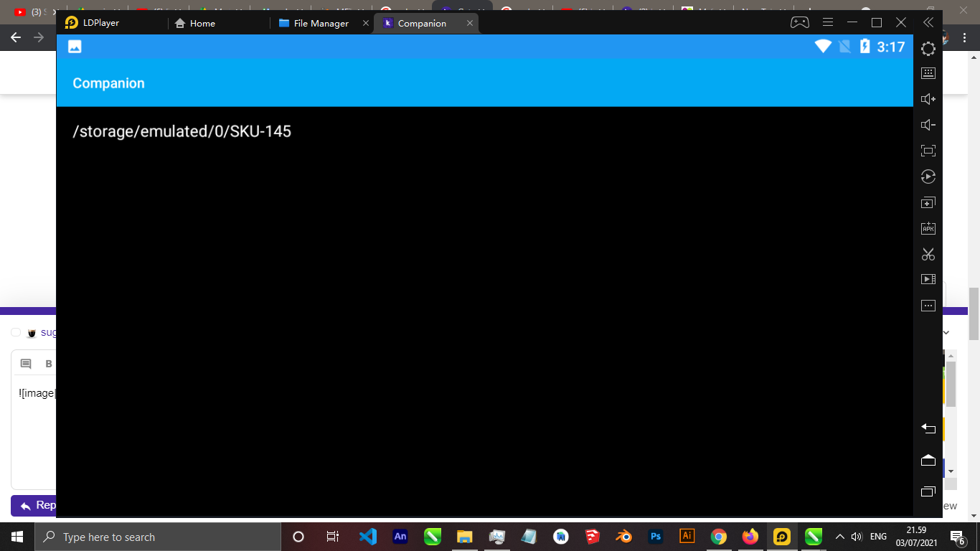980x551 pixels.
Task: Click battery charging icon in Android status bar
Action: (x=865, y=47)
